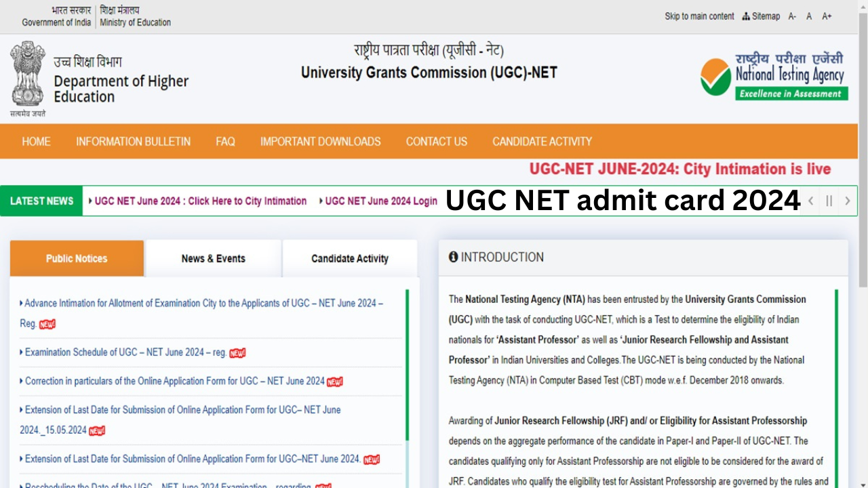Open the HOME menu item
The width and height of the screenshot is (868, 488).
click(36, 142)
